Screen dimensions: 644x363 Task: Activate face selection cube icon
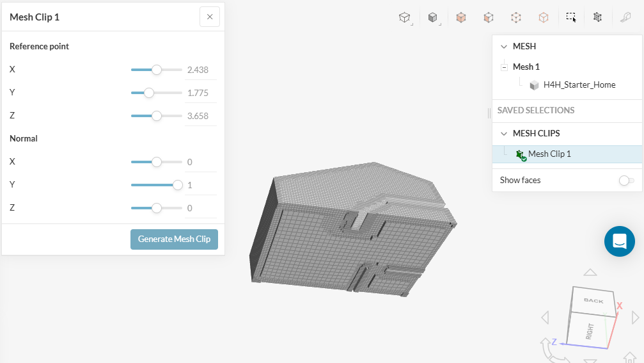coord(489,17)
